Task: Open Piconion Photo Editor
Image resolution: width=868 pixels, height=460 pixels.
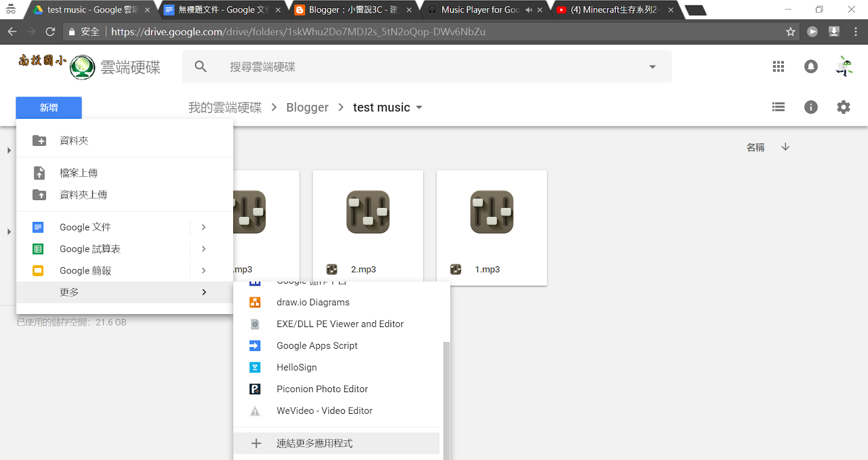Action: tap(336, 389)
